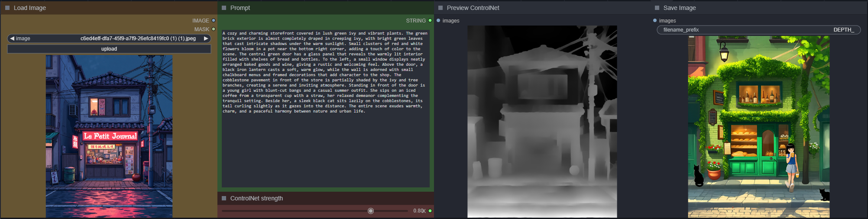Click the Save Image title
The width and height of the screenshot is (868, 219).
coord(680,8)
